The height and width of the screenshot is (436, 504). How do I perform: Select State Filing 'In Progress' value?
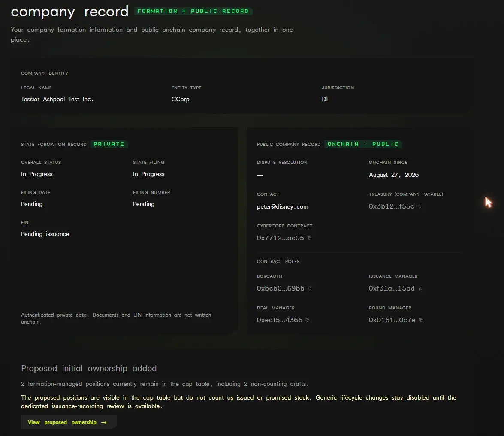(x=148, y=174)
